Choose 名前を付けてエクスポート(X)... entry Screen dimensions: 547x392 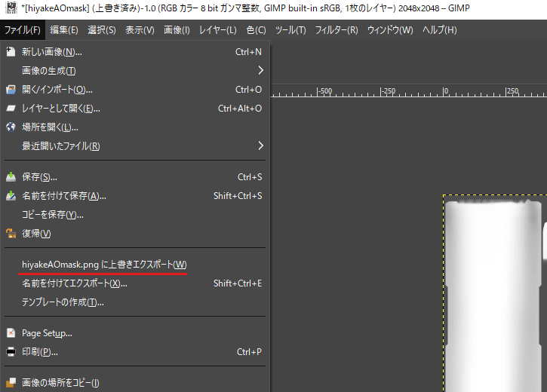click(x=135, y=283)
